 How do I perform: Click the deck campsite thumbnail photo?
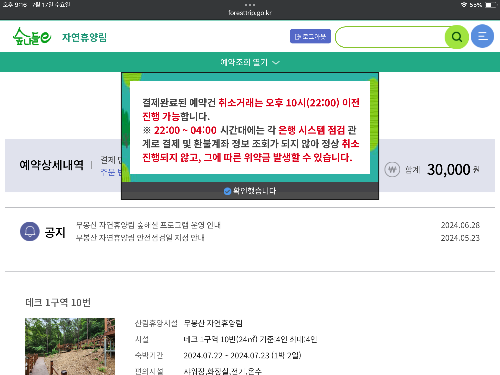[x=70, y=346]
